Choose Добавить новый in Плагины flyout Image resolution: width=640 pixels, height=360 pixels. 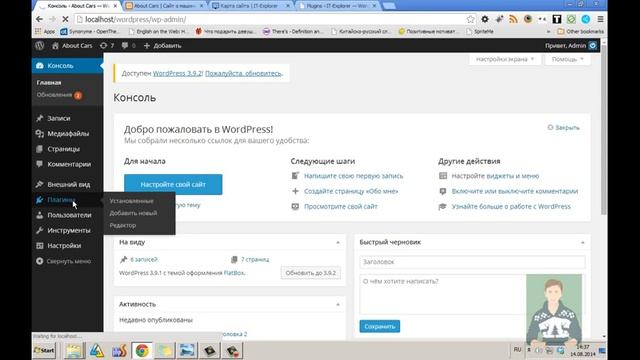click(133, 213)
